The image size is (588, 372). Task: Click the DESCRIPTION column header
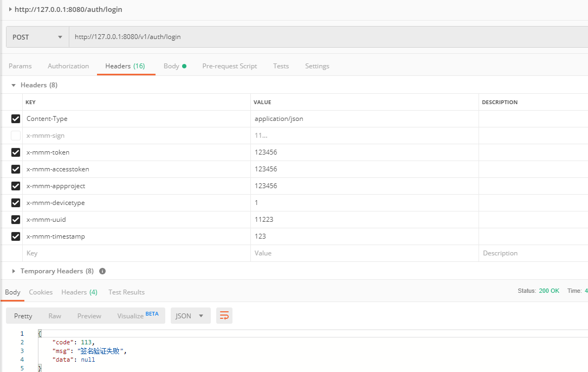pyautogui.click(x=500, y=102)
